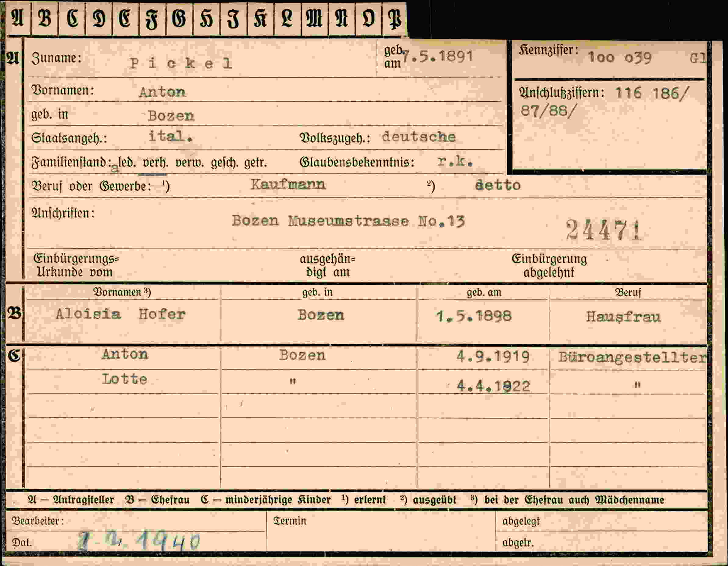Click the "Einbürgerungs-Urkunde vom" label

click(x=76, y=266)
